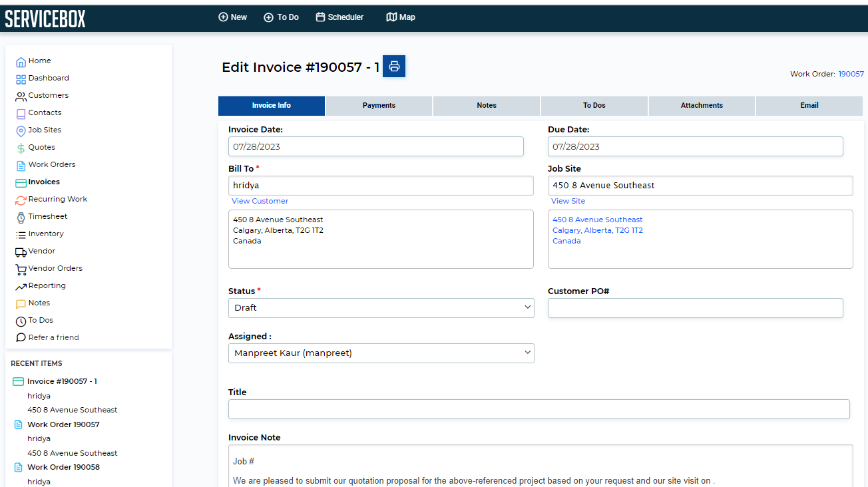Viewport: 868px width, 487px height.
Task: Click the Contacts book icon
Action: pyautogui.click(x=21, y=114)
